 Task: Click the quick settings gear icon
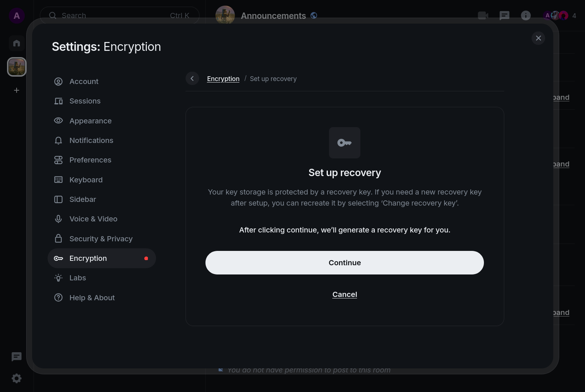point(17,378)
